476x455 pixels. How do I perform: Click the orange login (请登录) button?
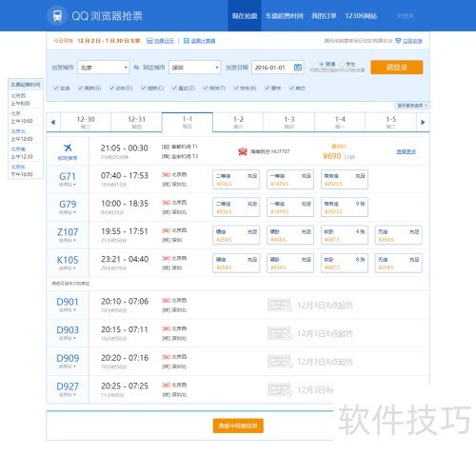click(397, 68)
